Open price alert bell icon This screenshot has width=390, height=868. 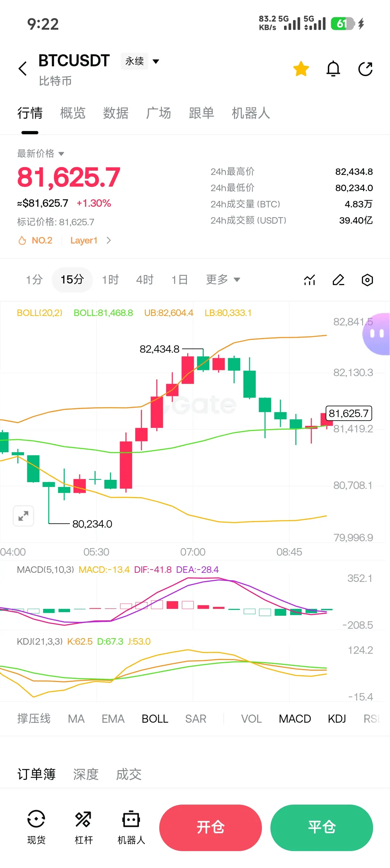[x=333, y=69]
